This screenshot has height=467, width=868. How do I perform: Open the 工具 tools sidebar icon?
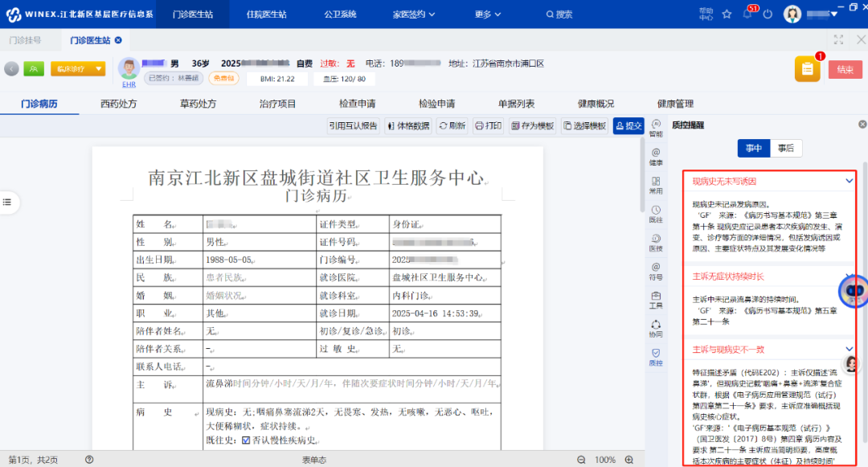pos(656,300)
